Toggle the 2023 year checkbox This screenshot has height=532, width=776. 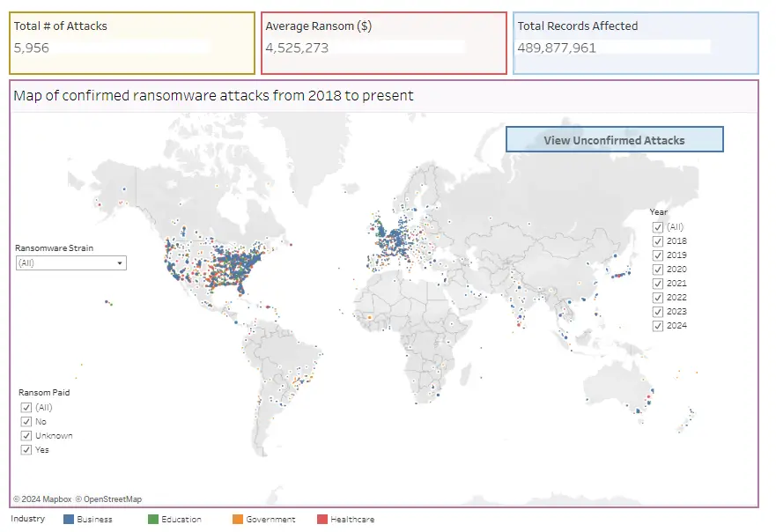pyautogui.click(x=658, y=311)
